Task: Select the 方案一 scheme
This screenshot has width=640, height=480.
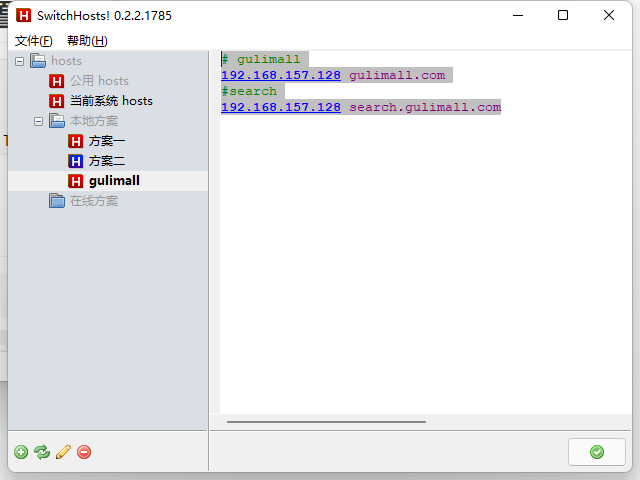Action: (x=107, y=141)
